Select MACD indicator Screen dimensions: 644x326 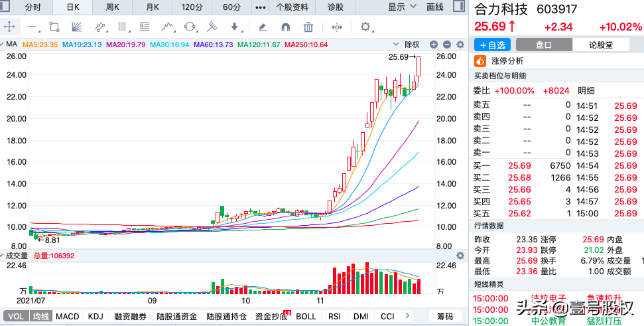pyautogui.click(x=68, y=316)
